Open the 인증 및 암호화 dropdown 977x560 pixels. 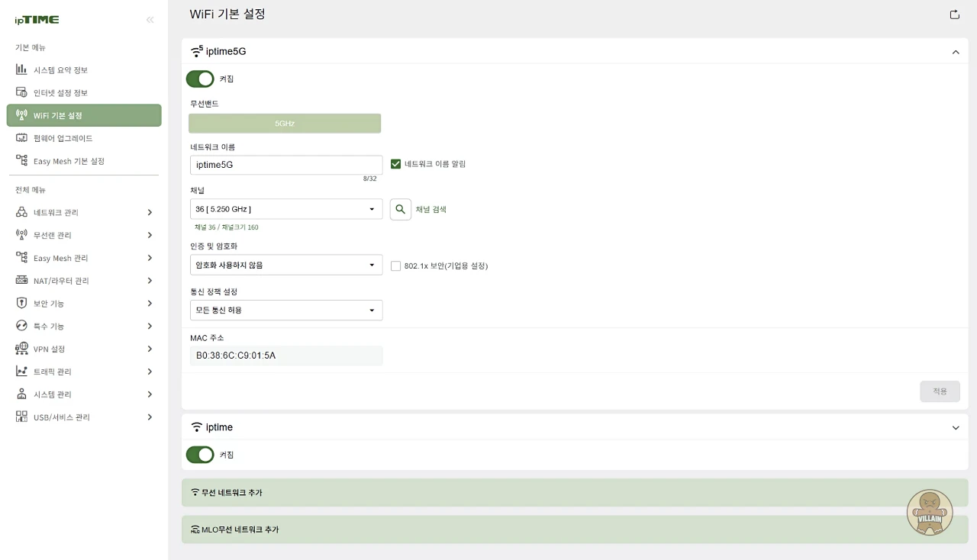pos(286,265)
